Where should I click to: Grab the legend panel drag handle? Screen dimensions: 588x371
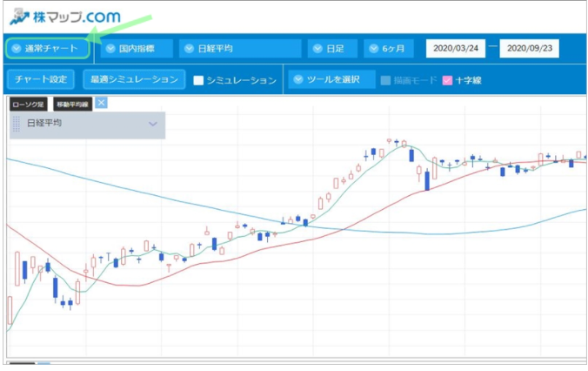coord(17,124)
